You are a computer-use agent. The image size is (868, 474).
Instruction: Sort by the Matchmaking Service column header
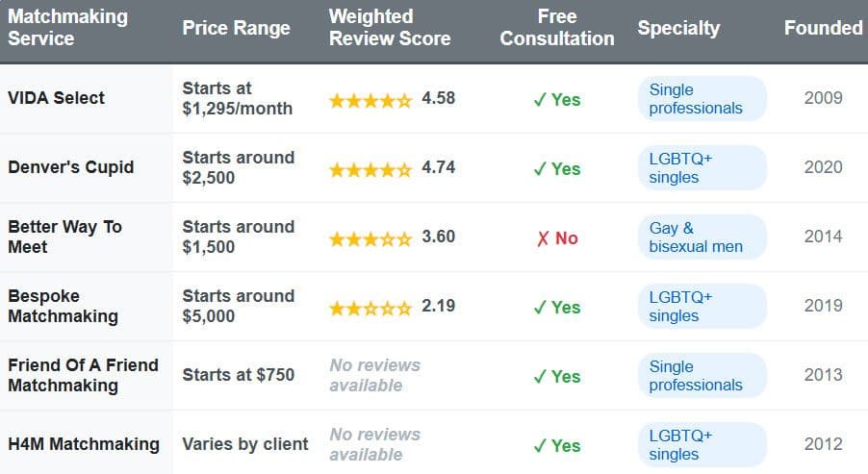tap(67, 28)
